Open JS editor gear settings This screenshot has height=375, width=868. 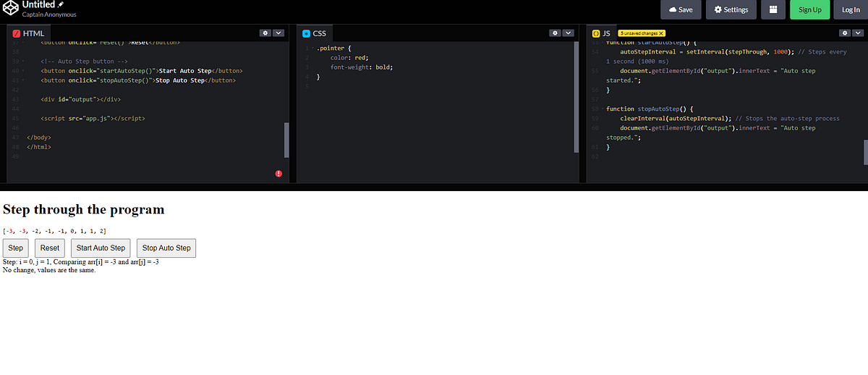[x=845, y=33]
